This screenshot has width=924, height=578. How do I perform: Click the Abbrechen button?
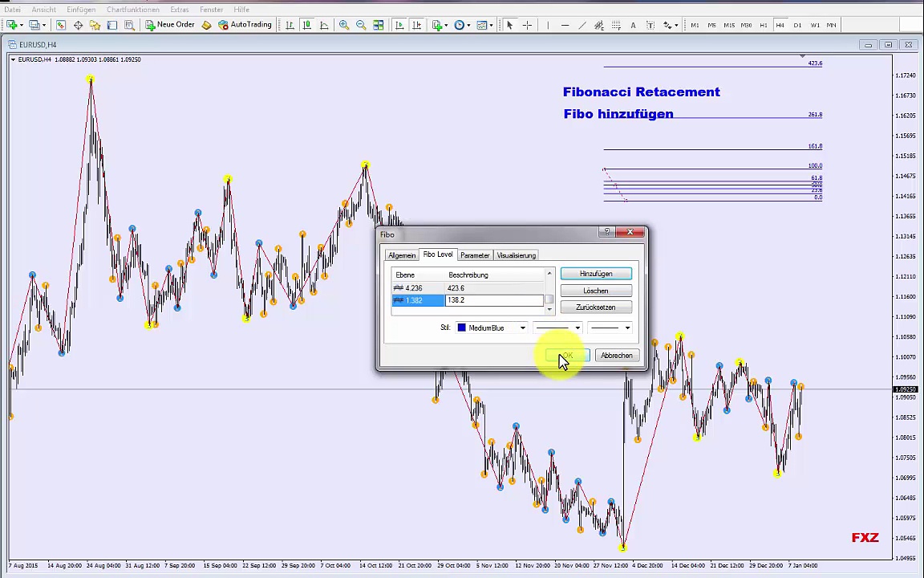(x=617, y=356)
